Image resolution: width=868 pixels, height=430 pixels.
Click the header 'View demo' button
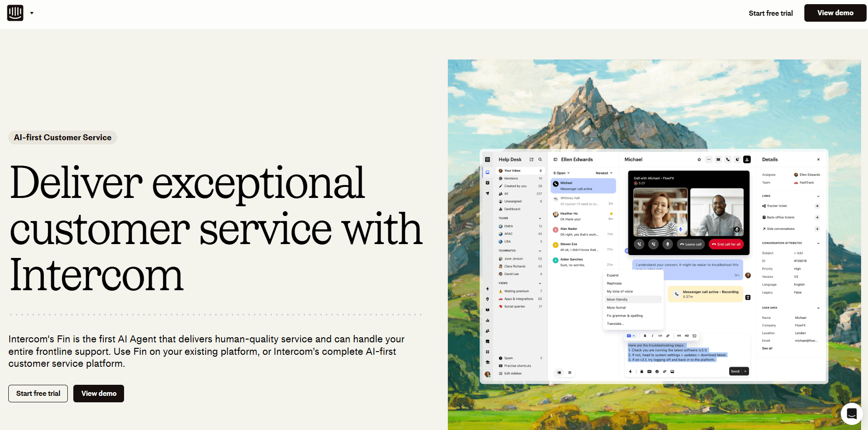tap(835, 13)
